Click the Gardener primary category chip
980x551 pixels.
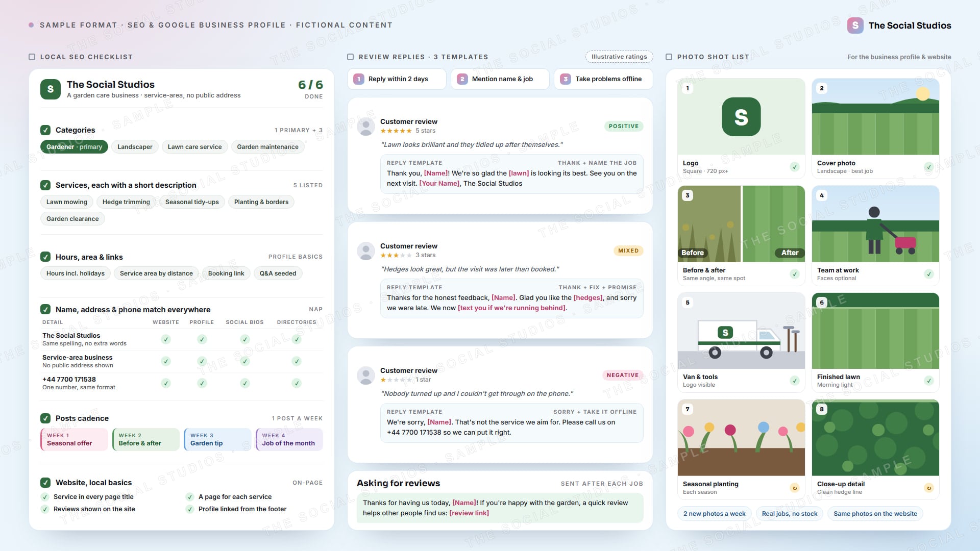pos(74,147)
